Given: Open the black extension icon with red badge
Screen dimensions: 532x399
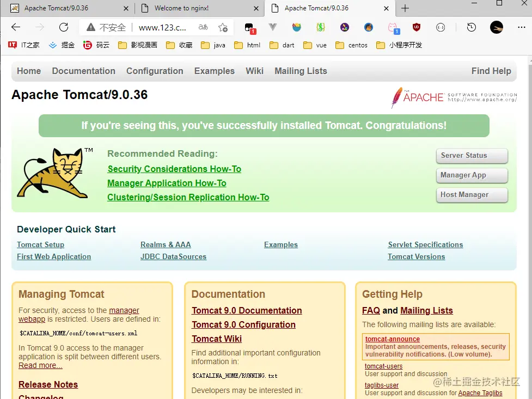Looking at the screenshot, I should coord(250,28).
